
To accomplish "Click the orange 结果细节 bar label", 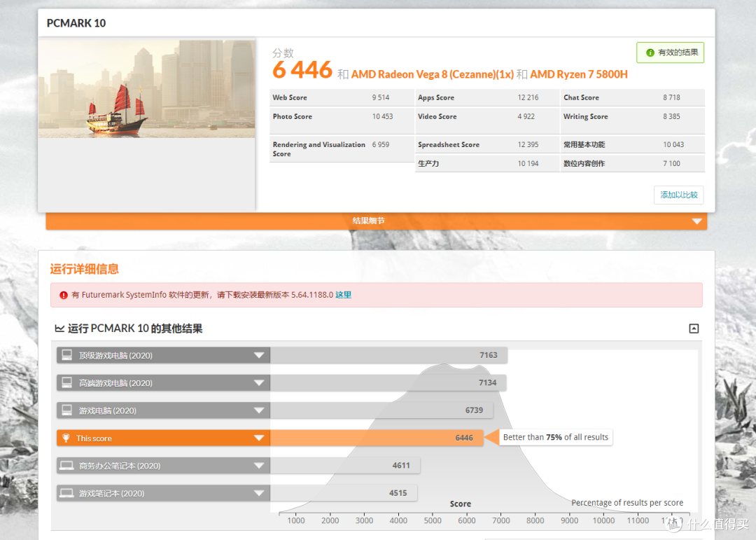I will [368, 221].
